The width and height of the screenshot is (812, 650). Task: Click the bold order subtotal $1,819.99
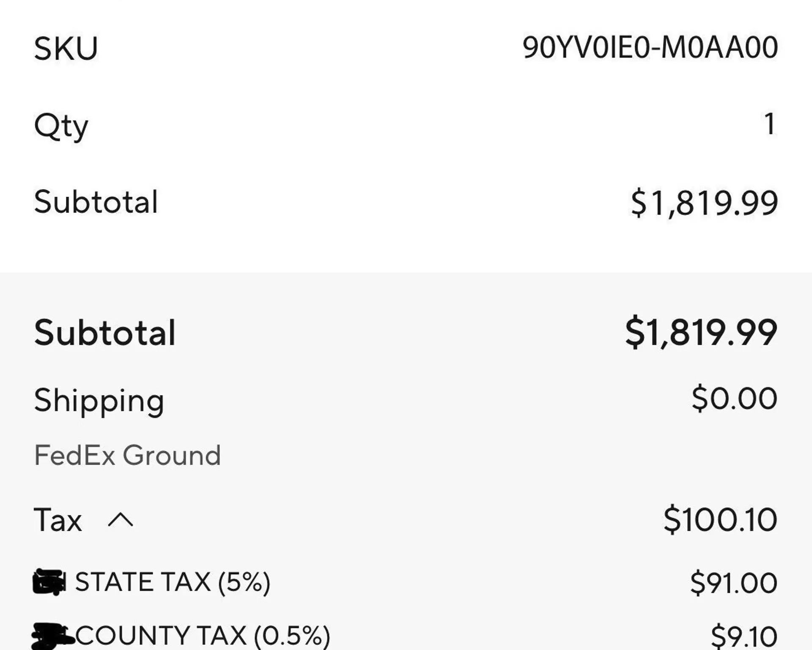click(x=701, y=333)
